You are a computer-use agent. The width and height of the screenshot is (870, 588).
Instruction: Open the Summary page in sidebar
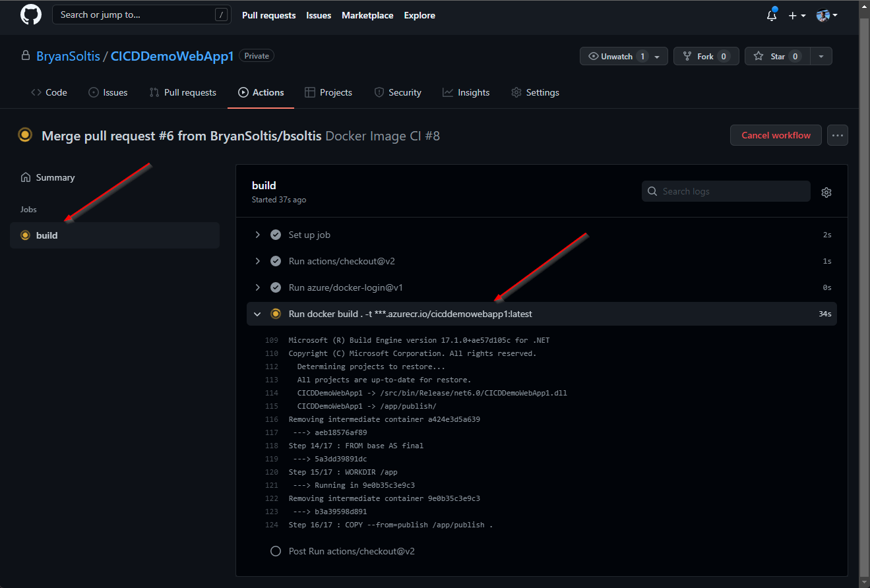click(55, 177)
